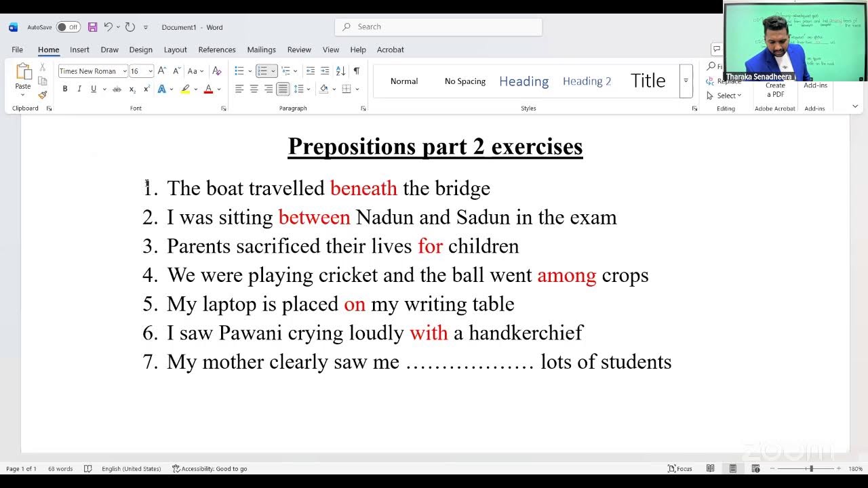The image size is (868, 488).
Task: Open the Add-ins button
Action: (815, 85)
